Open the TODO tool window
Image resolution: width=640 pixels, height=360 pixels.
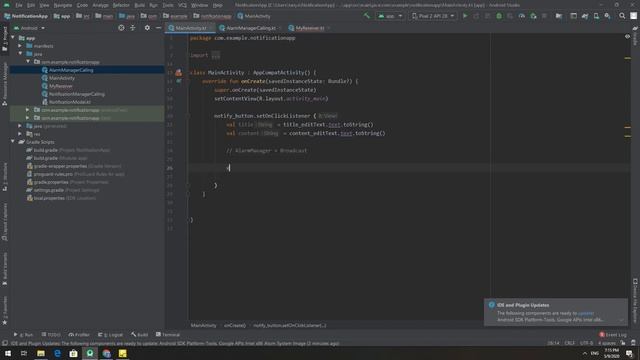(x=51, y=334)
